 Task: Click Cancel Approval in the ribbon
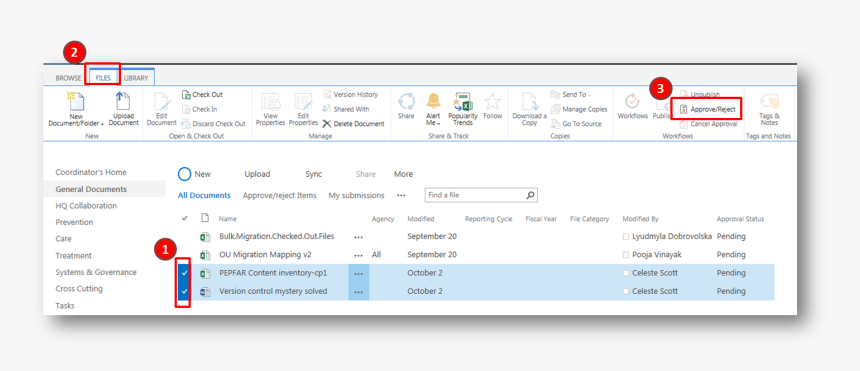[x=708, y=124]
